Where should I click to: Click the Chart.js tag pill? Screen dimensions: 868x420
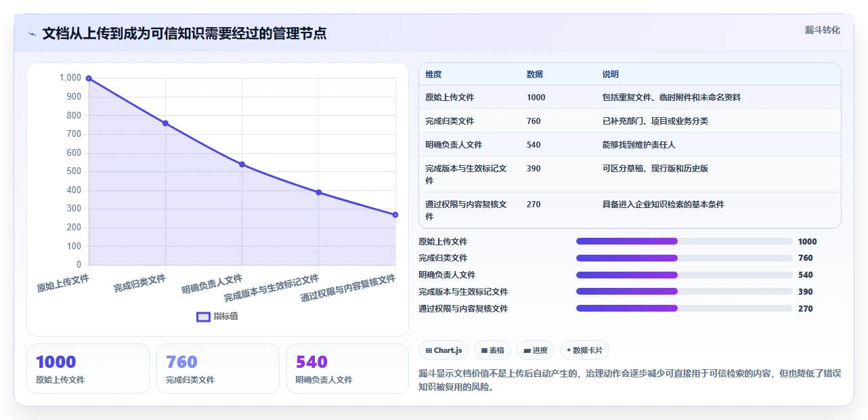click(443, 350)
